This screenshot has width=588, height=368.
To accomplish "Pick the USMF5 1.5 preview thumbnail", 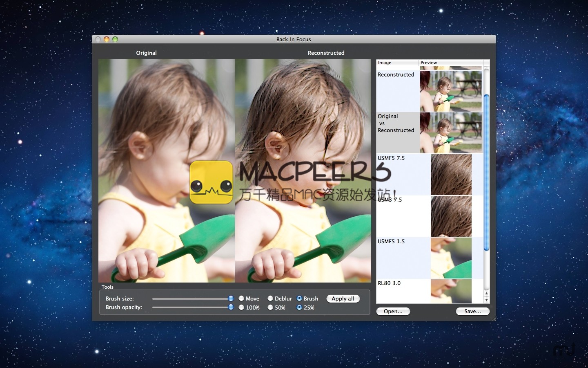I will coord(451,258).
